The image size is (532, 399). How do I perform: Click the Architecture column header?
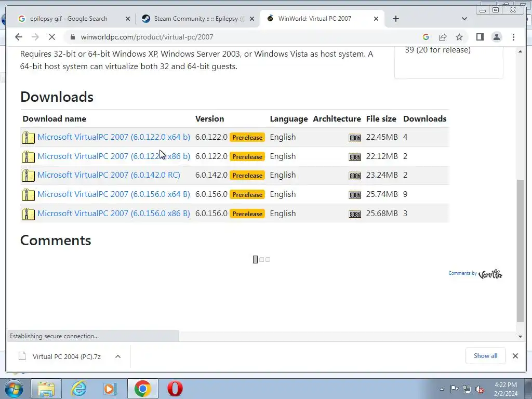(x=337, y=119)
